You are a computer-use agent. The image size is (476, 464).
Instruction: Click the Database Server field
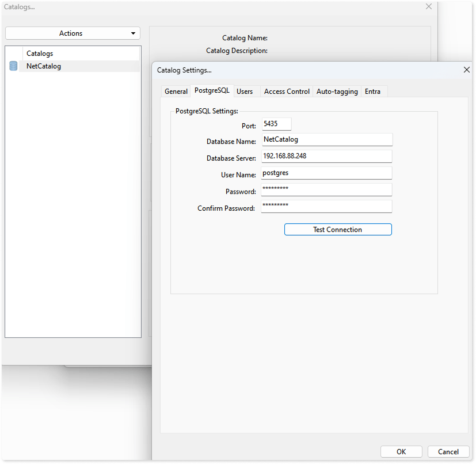point(327,156)
